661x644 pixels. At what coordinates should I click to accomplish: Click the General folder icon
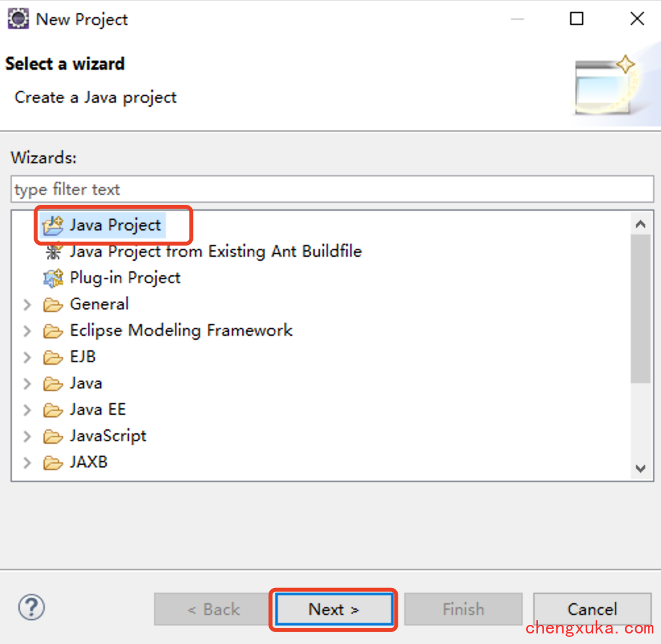[53, 304]
